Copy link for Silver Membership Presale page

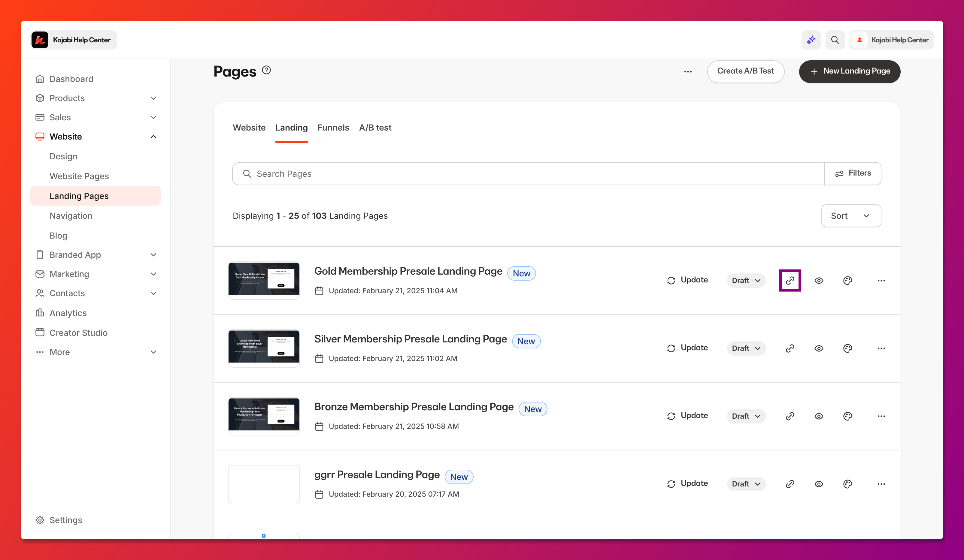tap(790, 348)
